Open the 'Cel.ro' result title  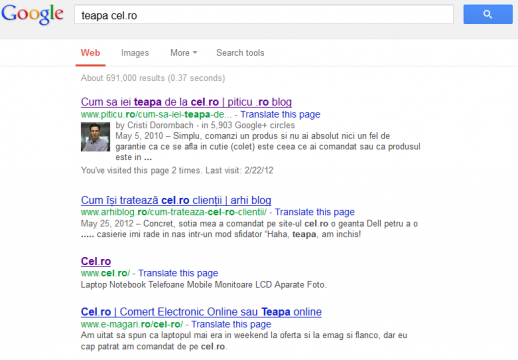pos(96,261)
